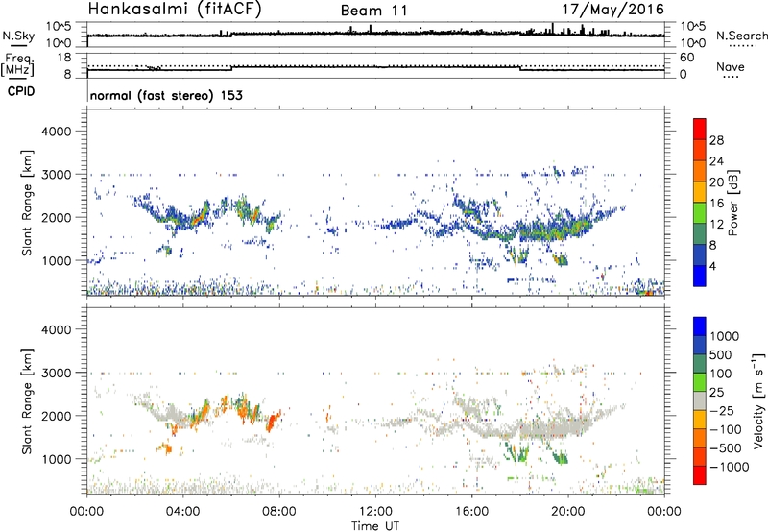768x532 pixels.
Task: Select Slant Range [km] label of power panel
Action: tap(27, 203)
